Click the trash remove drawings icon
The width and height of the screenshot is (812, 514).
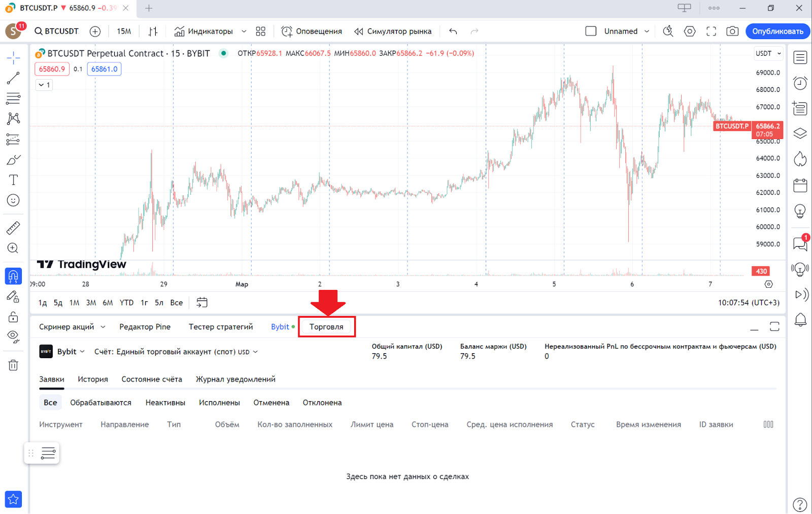pos(13,365)
